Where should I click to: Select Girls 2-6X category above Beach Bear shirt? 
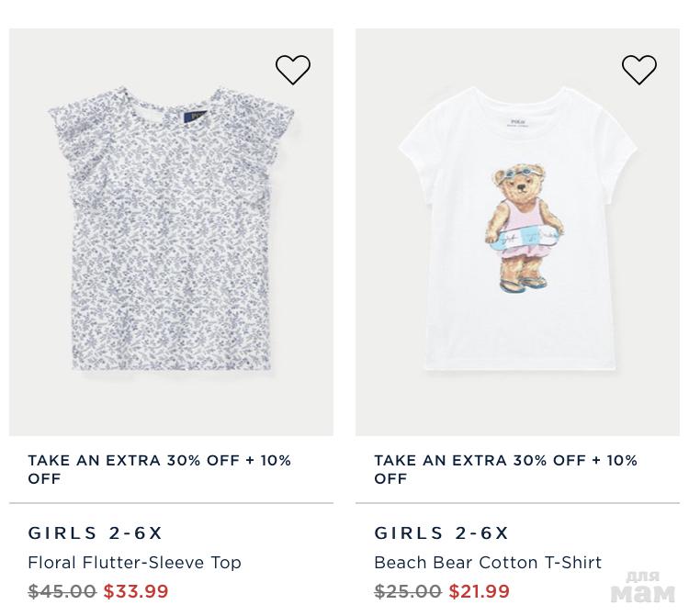(x=442, y=532)
